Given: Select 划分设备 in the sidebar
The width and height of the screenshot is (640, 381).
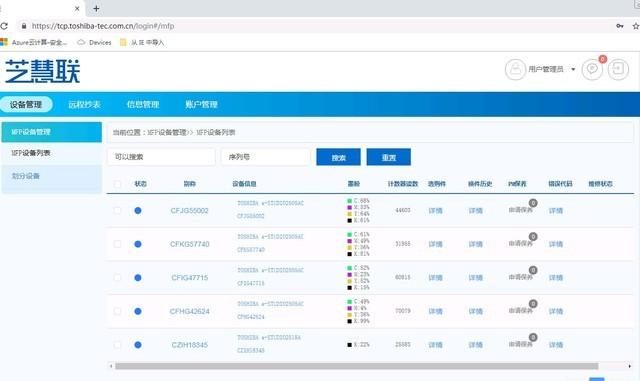Looking at the screenshot, I should click(51, 176).
